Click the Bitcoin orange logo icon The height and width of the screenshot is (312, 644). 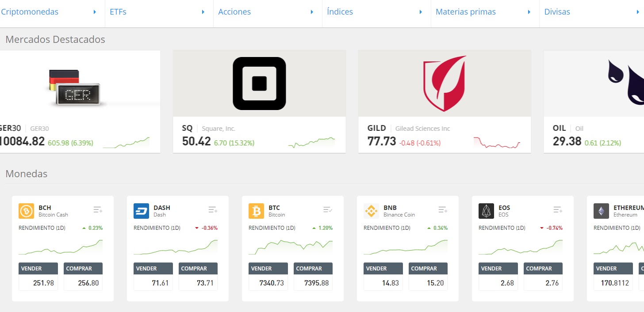(256, 211)
